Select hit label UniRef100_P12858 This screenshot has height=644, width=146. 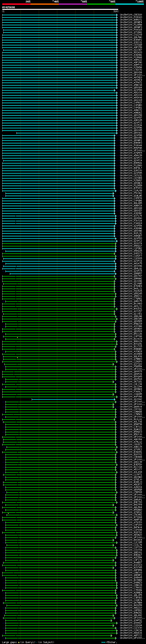(131, 25)
